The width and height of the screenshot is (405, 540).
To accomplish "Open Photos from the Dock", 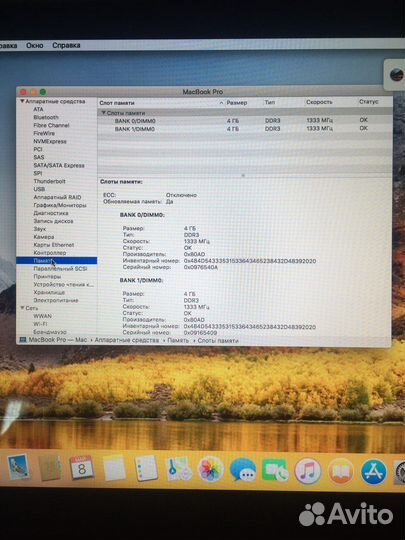I will click(x=211, y=469).
